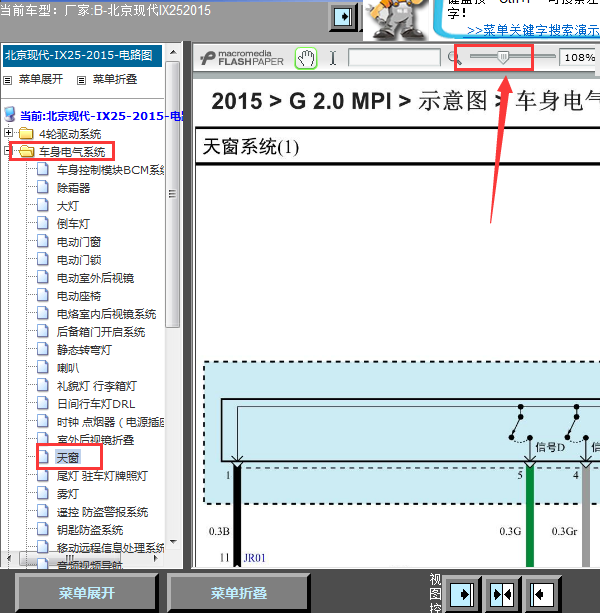This screenshot has width=600, height=613.
Task: Open the 电动座椅 diagram
Action: click(79, 296)
